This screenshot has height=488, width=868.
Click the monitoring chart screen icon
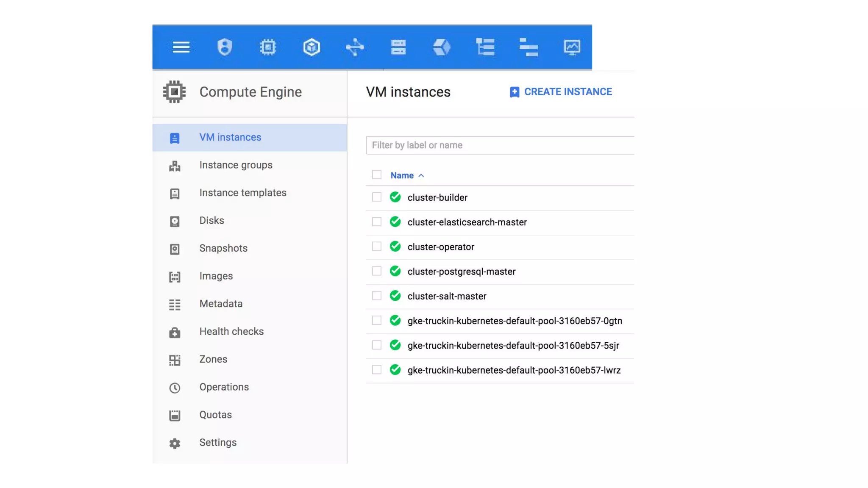coord(572,47)
